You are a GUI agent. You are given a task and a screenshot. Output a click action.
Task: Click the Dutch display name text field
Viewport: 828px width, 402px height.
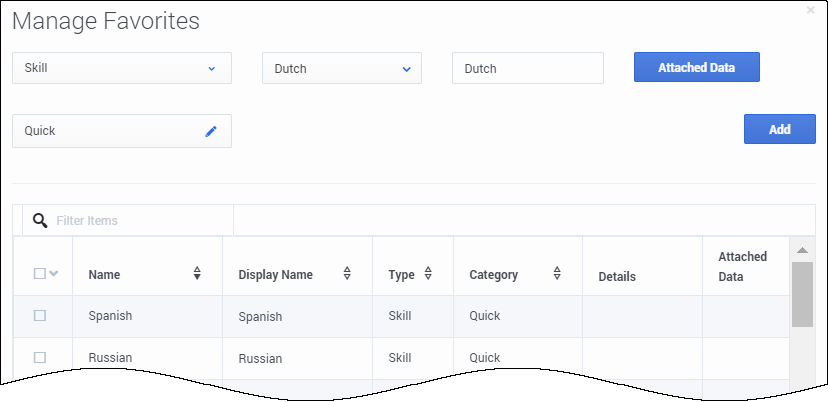click(528, 68)
